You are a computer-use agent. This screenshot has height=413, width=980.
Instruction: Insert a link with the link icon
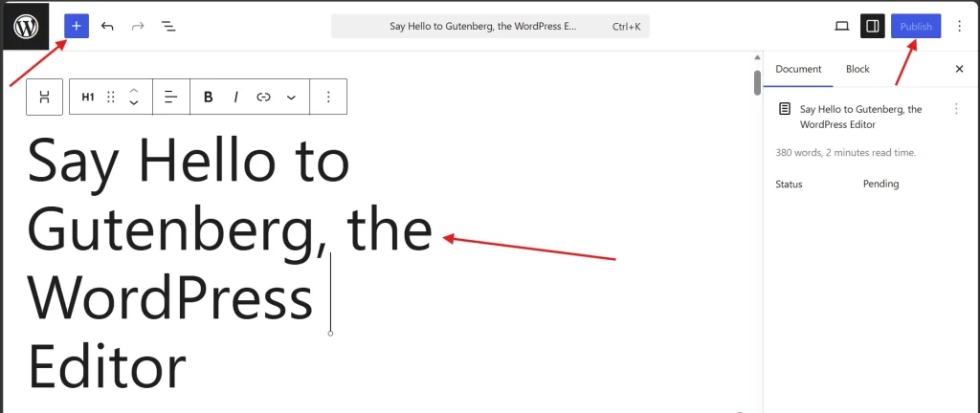(x=263, y=97)
